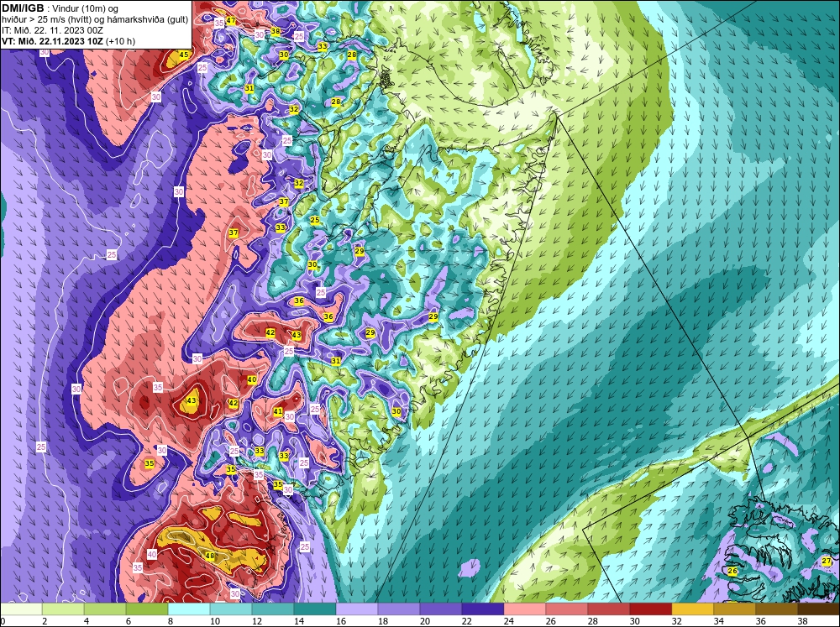The width and height of the screenshot is (840, 627).
Task: Click the yellow gust label 45
Action: [184, 55]
